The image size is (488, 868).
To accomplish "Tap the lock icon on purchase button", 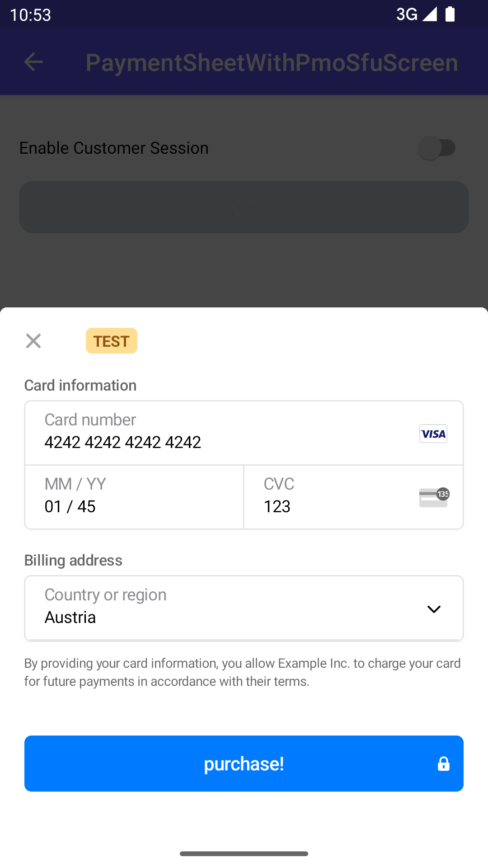I will coord(443,764).
